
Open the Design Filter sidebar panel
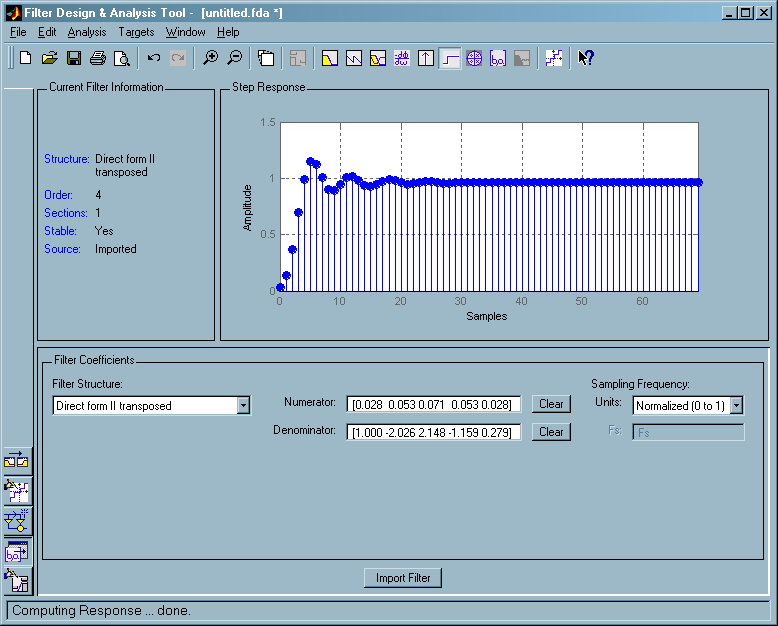click(18, 580)
